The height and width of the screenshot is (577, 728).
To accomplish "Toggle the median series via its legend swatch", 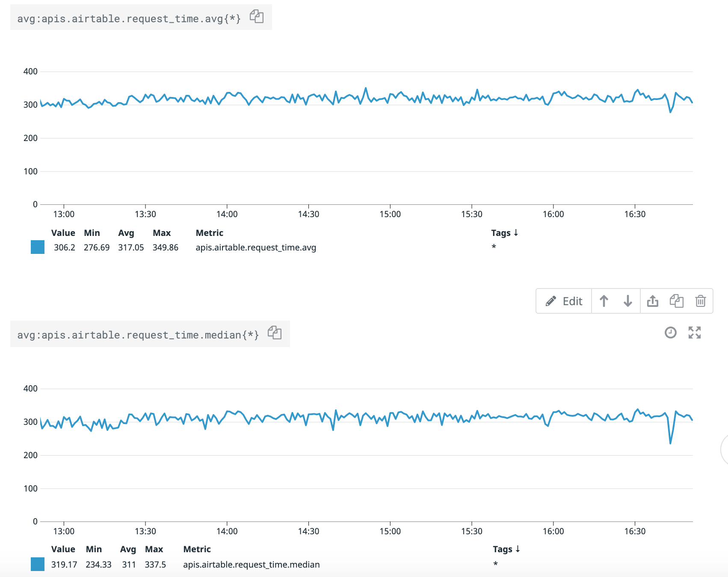I will 38,564.
